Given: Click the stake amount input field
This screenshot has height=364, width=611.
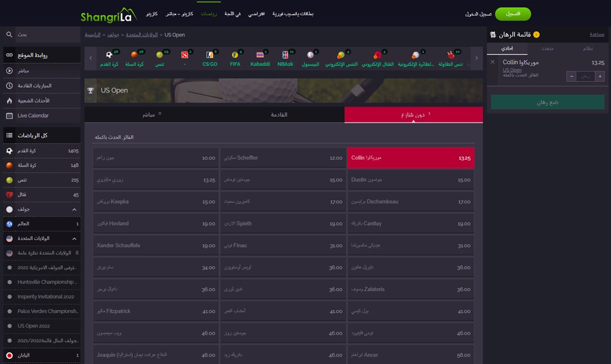Looking at the screenshot, I should tap(586, 76).
